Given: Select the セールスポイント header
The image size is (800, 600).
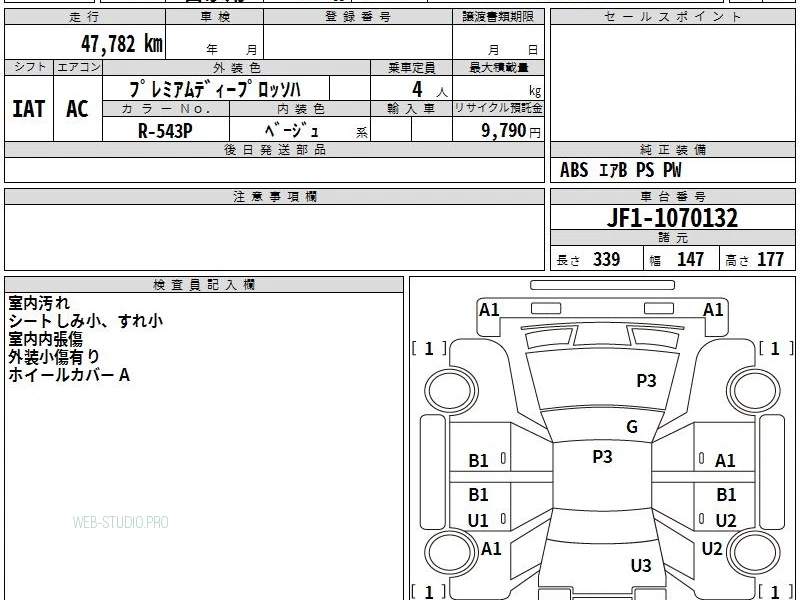Looking at the screenshot, I should click(672, 17).
